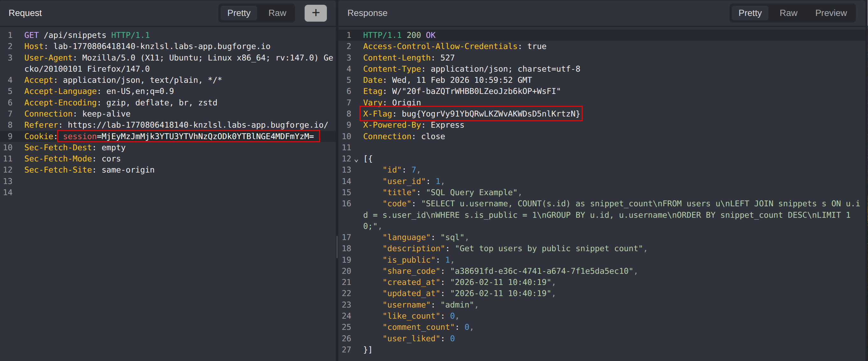Click the "username": "admin" line
868x361 pixels.
click(x=430, y=305)
